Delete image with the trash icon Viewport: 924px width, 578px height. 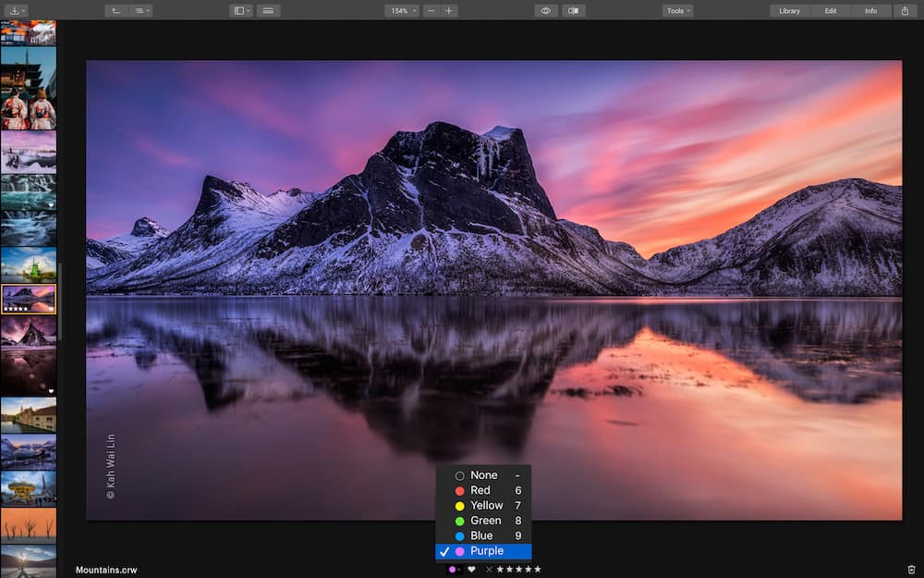[911, 570]
